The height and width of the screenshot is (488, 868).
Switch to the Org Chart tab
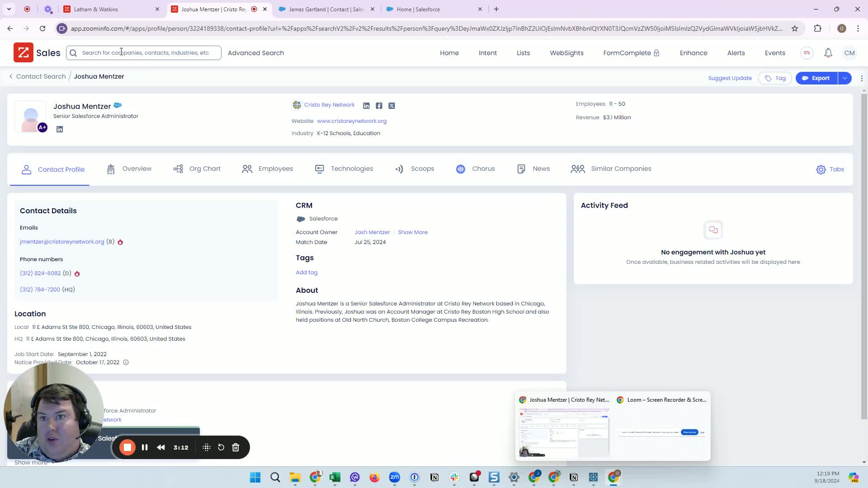coord(197,169)
